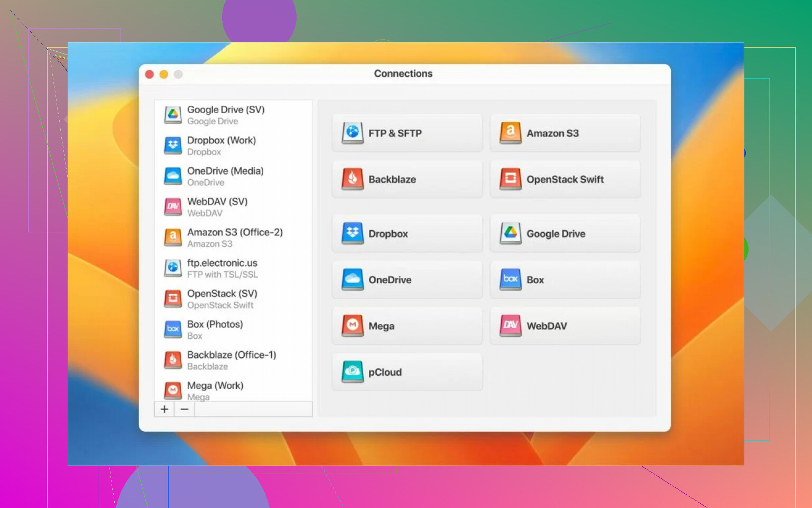This screenshot has width=812, height=508.
Task: Create a new Google Drive connection
Action: [x=565, y=233]
